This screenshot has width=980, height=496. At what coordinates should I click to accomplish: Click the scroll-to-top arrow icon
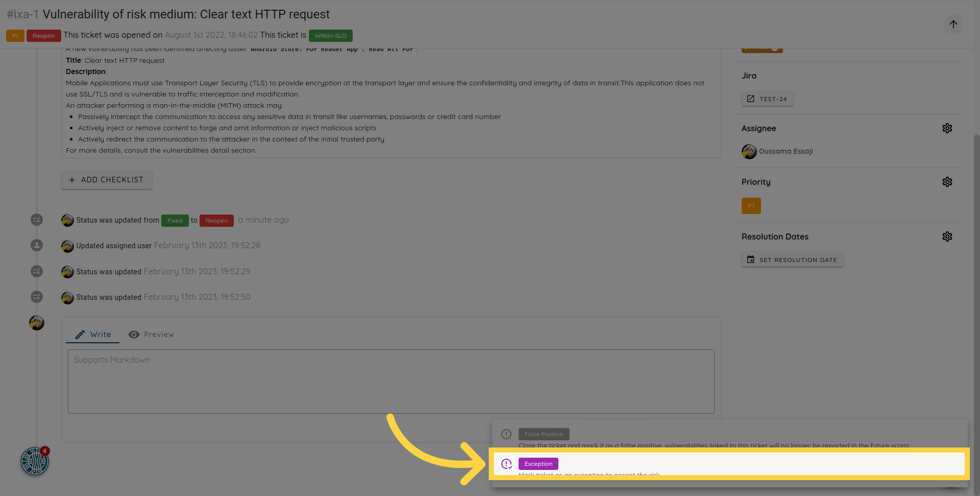(953, 24)
